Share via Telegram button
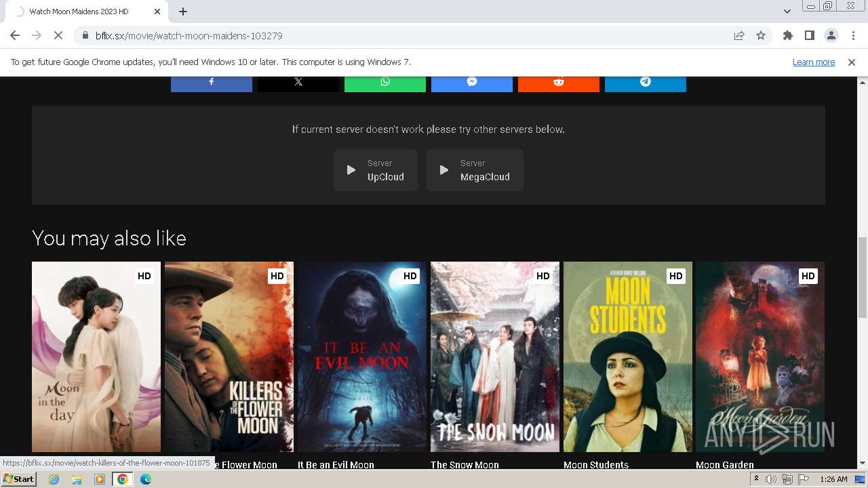 [646, 84]
